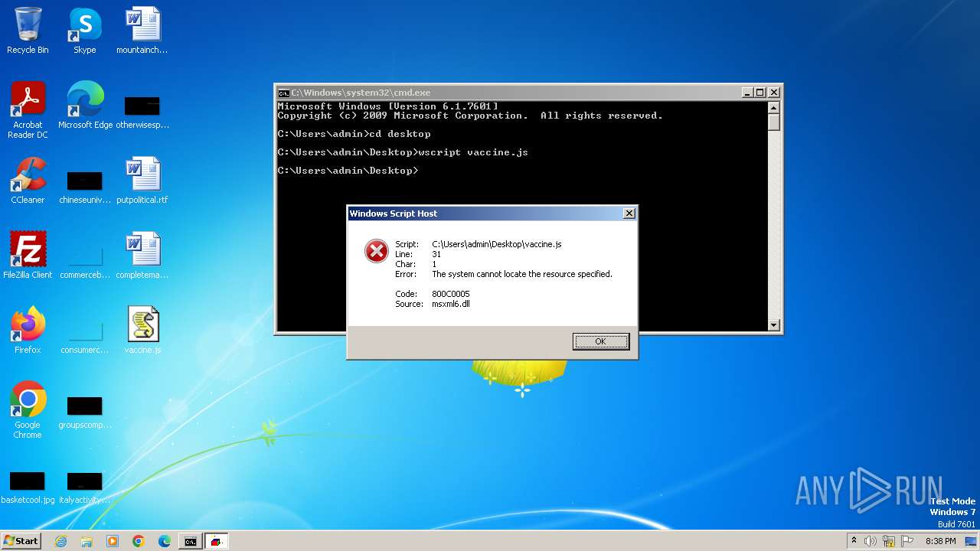980x551 pixels.
Task: Click the error code 800C0005 text
Action: [451, 294]
